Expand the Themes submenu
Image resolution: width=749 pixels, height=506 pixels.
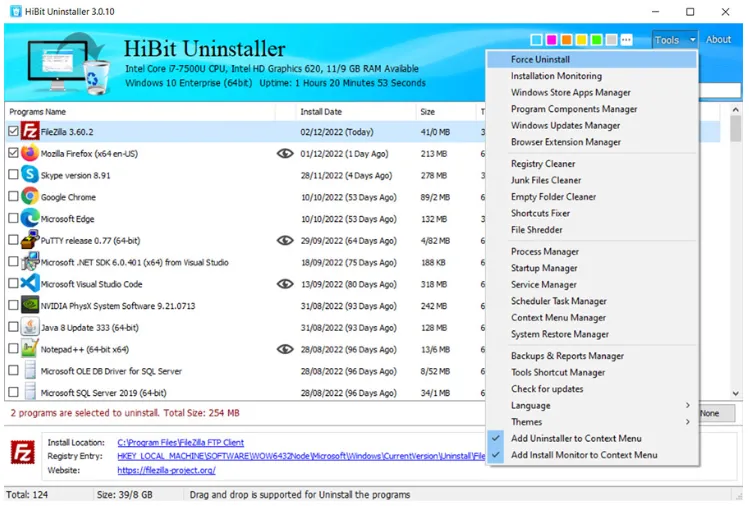pos(592,422)
